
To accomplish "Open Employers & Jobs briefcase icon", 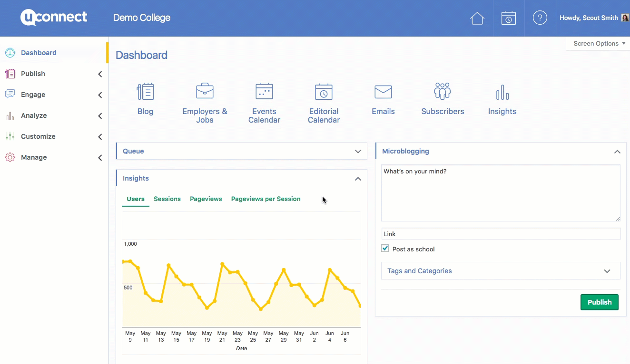I will pos(205,92).
